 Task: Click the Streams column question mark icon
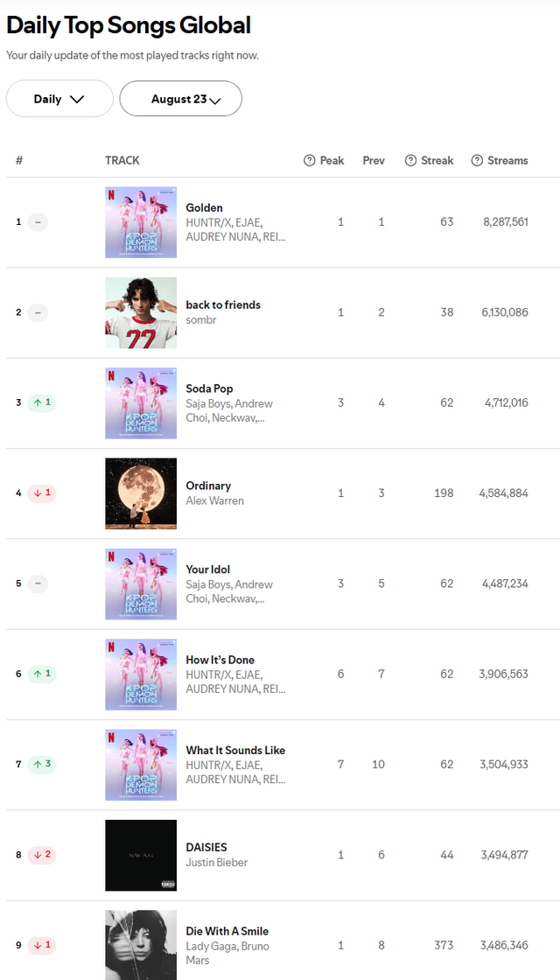pyautogui.click(x=476, y=160)
